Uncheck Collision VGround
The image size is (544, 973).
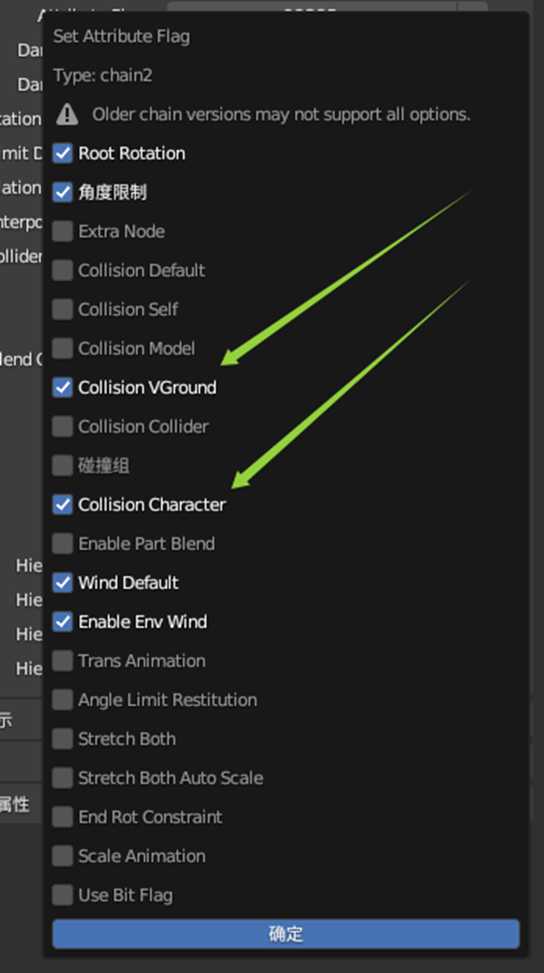[x=63, y=387]
